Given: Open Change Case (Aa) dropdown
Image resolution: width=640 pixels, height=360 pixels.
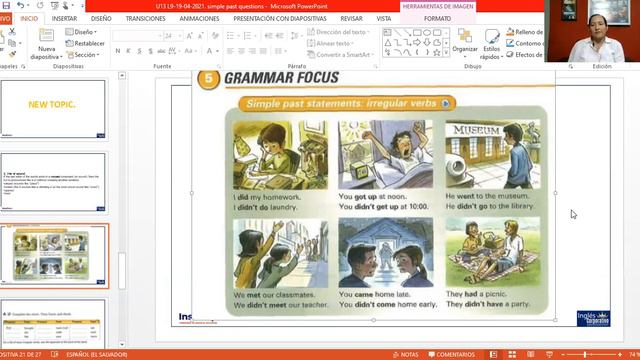Looking at the screenshot, I should click(x=190, y=51).
